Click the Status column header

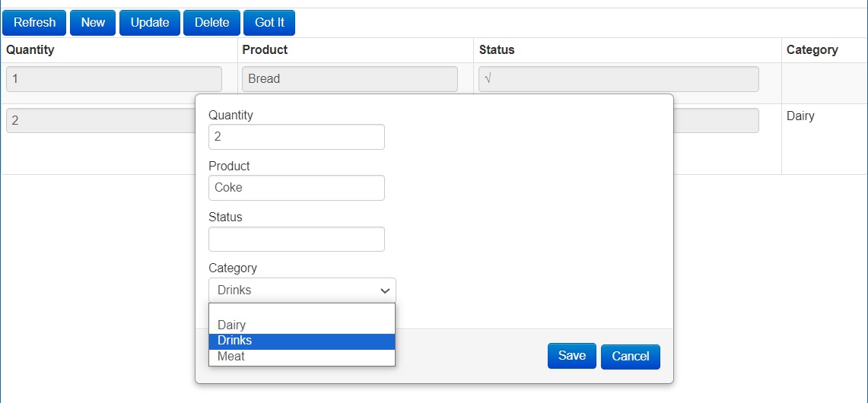point(497,50)
